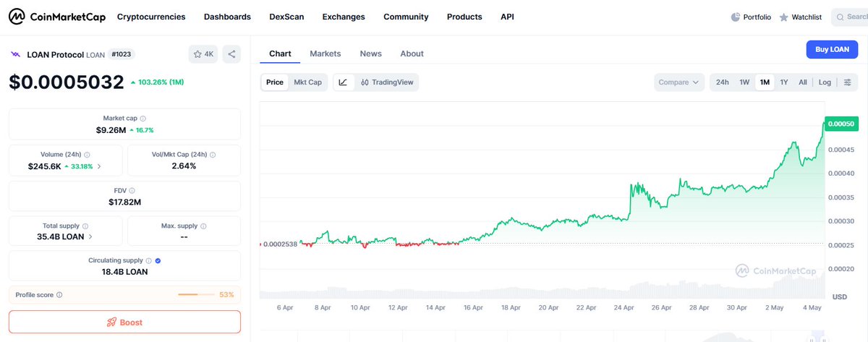
Task: Set chart range to 24h
Action: coord(723,82)
